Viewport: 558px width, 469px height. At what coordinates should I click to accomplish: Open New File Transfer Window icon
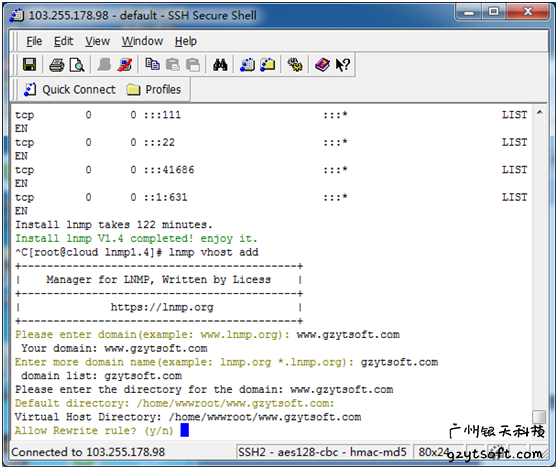click(x=268, y=65)
